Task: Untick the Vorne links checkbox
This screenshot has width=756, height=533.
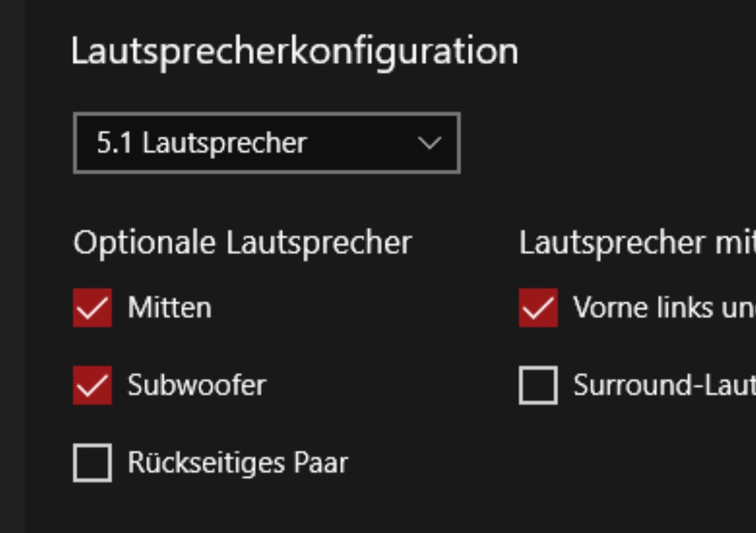Action: [x=538, y=308]
